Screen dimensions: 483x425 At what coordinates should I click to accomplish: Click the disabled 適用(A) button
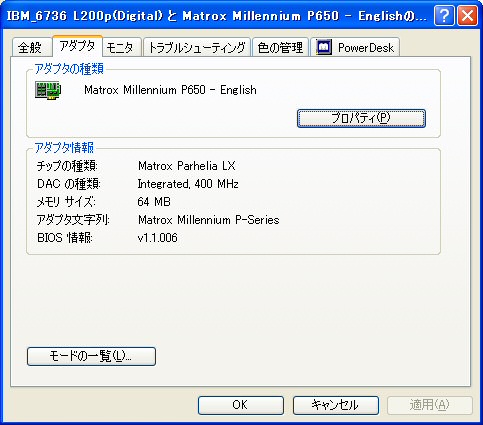[x=430, y=405]
